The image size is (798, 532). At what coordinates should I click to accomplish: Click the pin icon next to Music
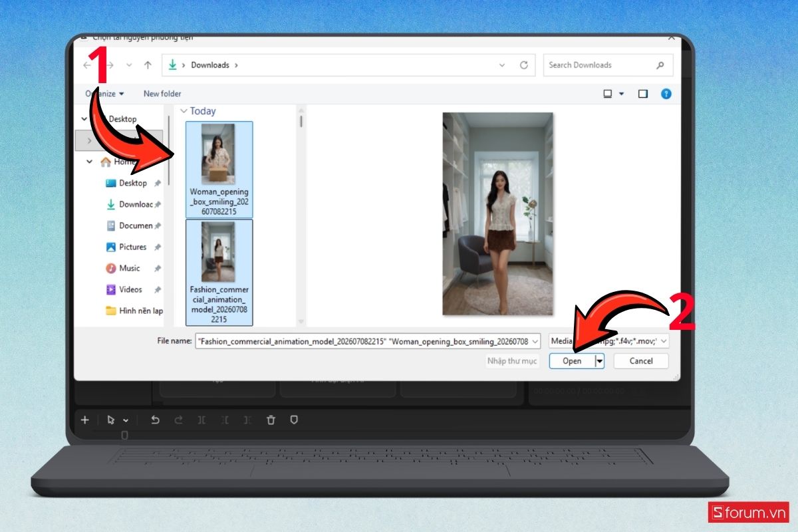point(158,268)
